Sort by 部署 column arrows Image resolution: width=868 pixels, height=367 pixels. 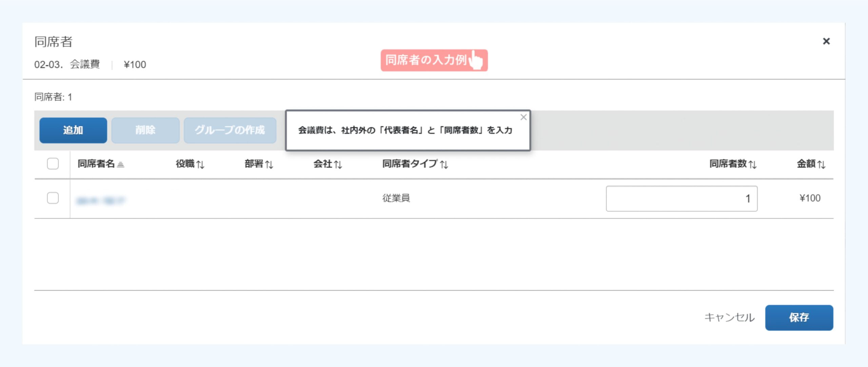(x=269, y=165)
